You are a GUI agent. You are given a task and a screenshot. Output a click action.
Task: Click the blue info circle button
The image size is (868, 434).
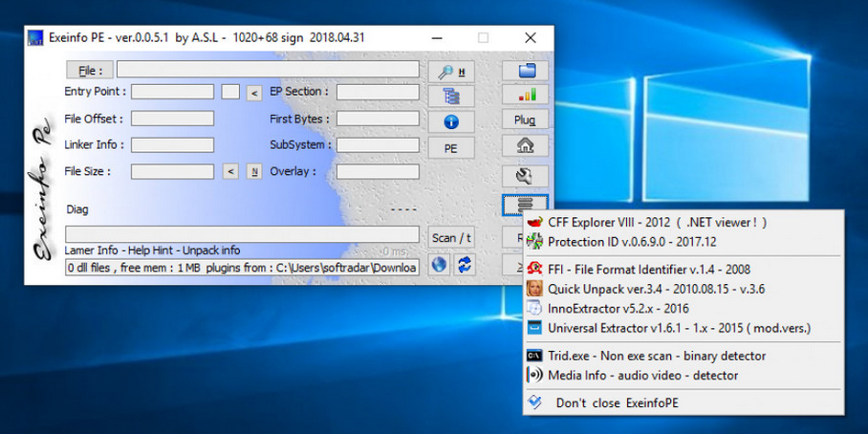point(451,121)
